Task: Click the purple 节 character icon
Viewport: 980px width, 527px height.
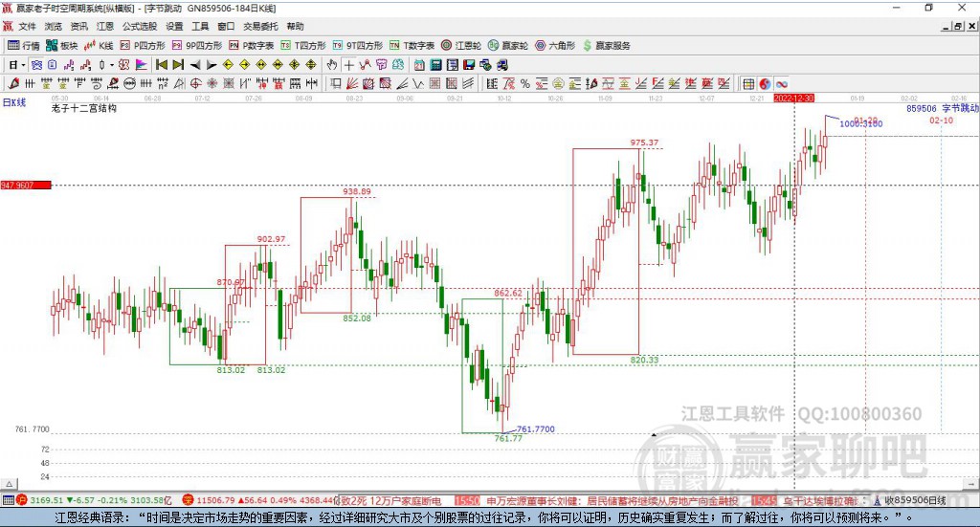Action: coord(382,65)
